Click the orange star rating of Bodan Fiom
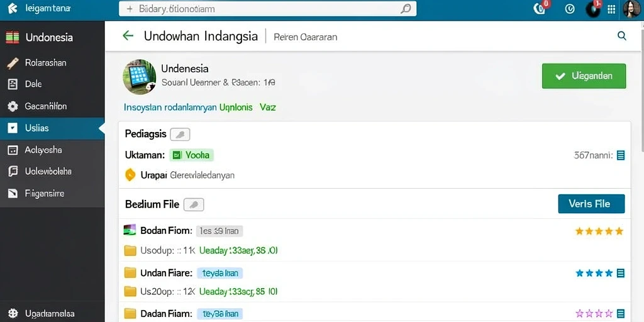This screenshot has height=322, width=644. pos(599,231)
